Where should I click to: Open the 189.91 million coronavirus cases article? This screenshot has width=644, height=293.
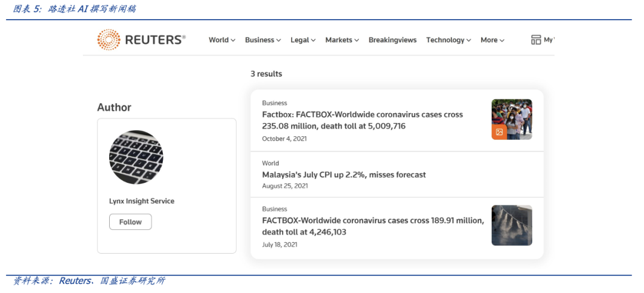tap(373, 226)
